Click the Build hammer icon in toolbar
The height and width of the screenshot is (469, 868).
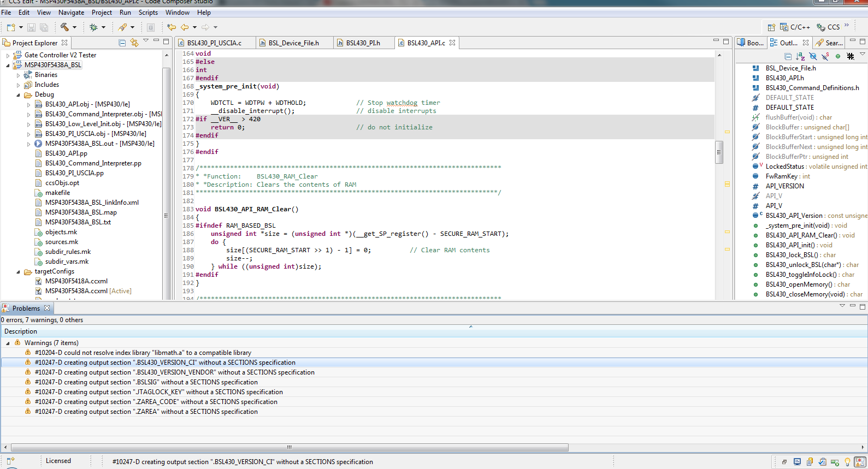click(x=64, y=27)
